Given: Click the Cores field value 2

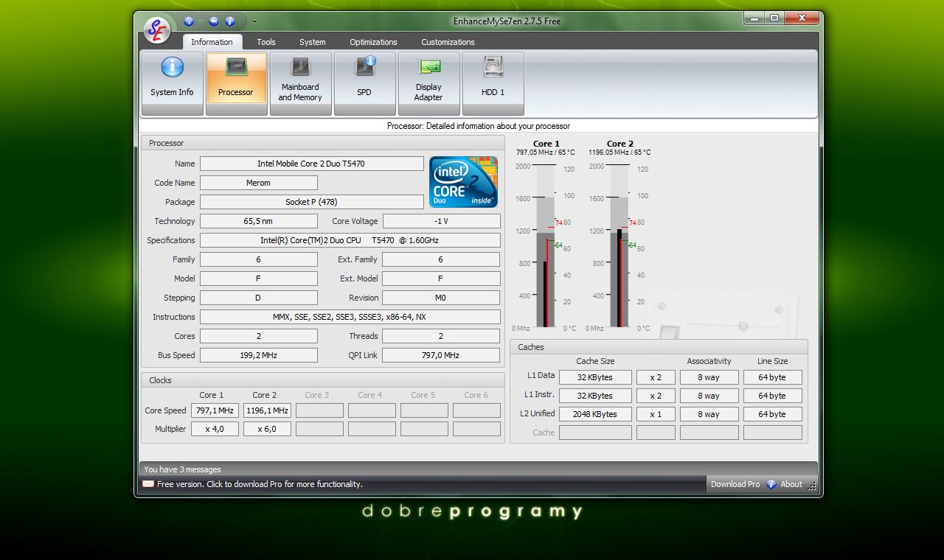Looking at the screenshot, I should 258,336.
